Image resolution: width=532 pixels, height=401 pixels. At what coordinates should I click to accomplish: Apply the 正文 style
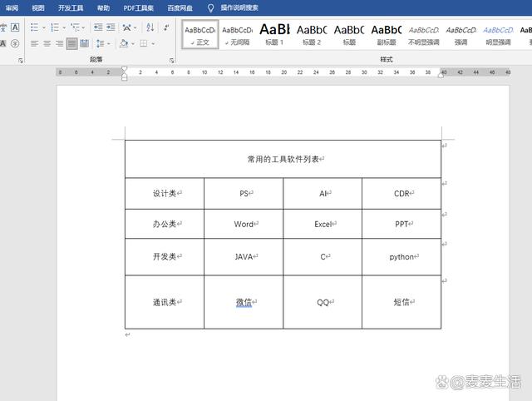click(x=200, y=35)
